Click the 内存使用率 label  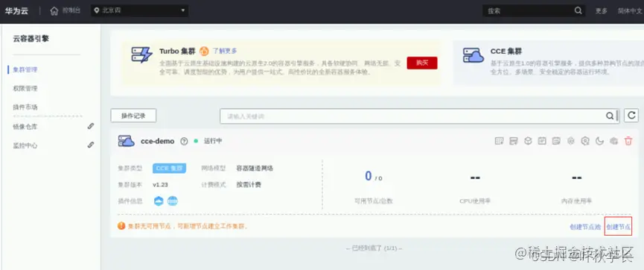(577, 201)
